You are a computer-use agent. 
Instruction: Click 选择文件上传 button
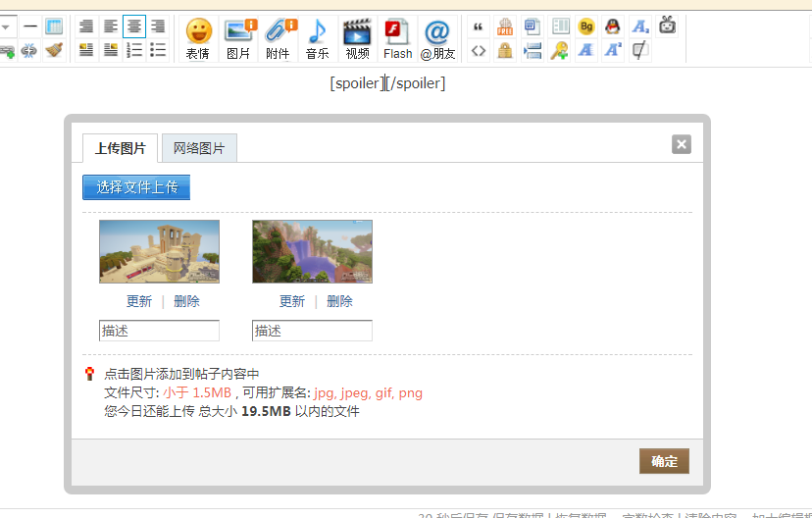136,187
